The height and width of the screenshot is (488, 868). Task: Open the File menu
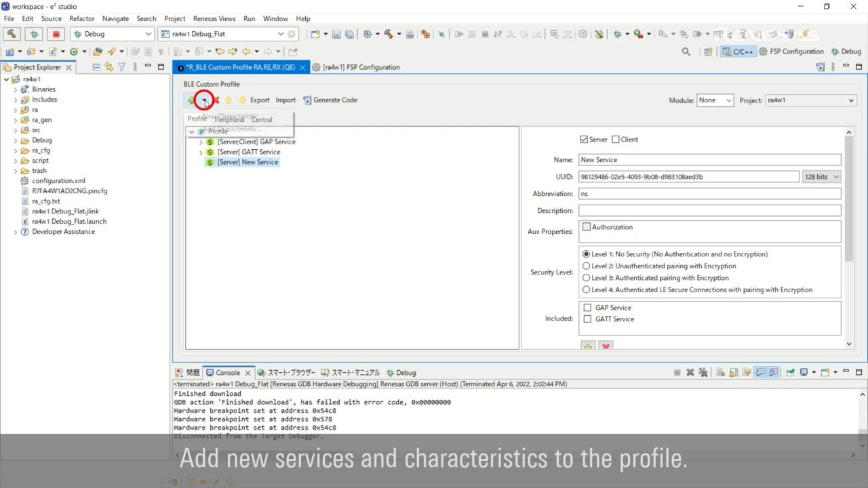(x=9, y=19)
